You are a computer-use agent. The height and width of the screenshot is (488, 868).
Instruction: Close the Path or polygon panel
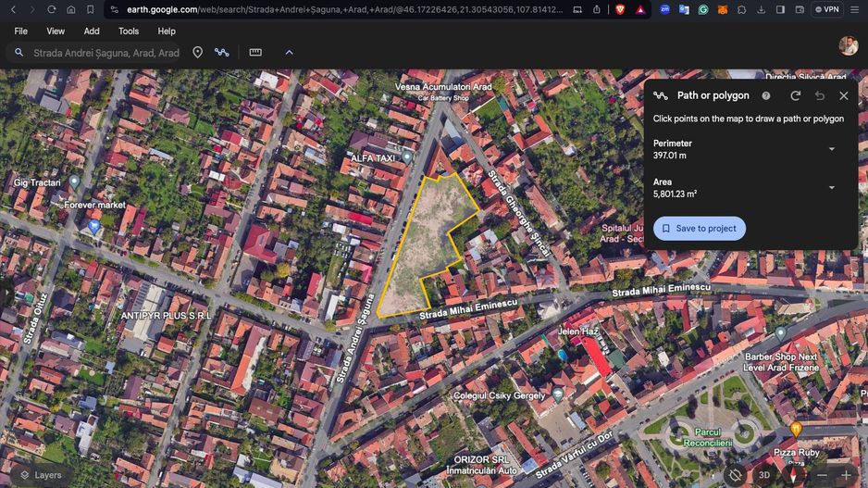[843, 95]
